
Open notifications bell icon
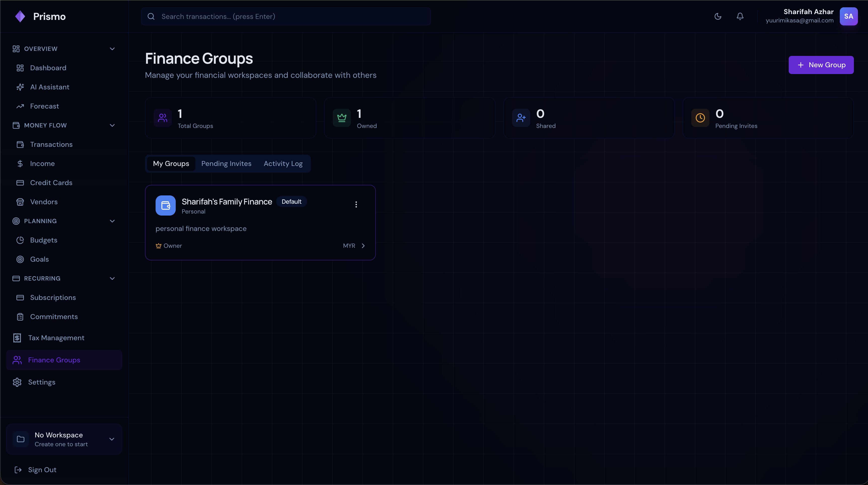click(x=740, y=17)
